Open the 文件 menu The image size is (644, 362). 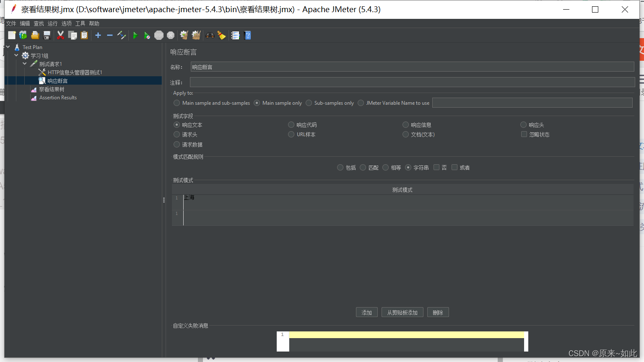point(11,23)
